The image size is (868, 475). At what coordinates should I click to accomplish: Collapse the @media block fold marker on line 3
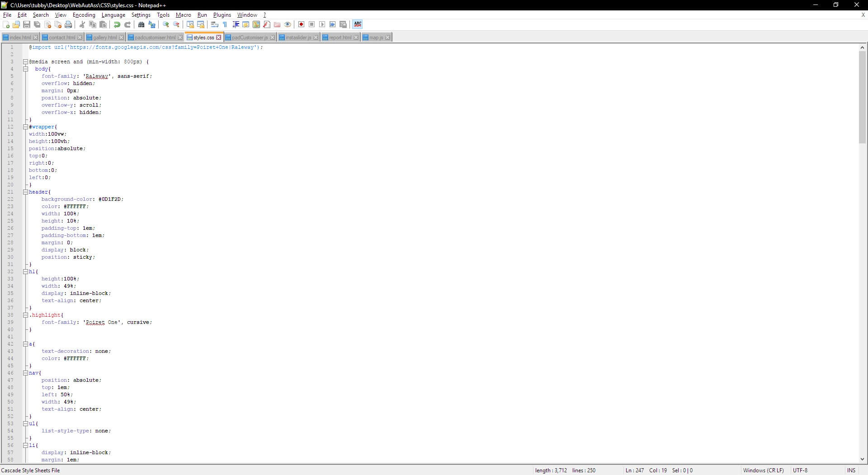(x=26, y=62)
